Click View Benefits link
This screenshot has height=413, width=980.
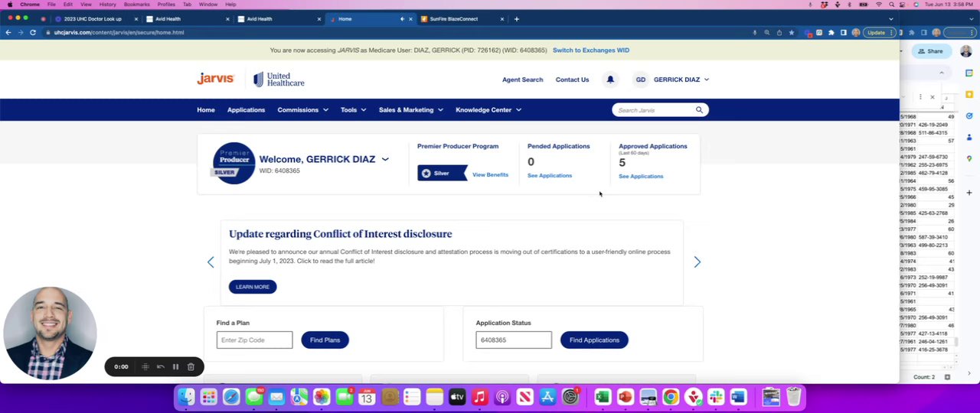point(490,175)
